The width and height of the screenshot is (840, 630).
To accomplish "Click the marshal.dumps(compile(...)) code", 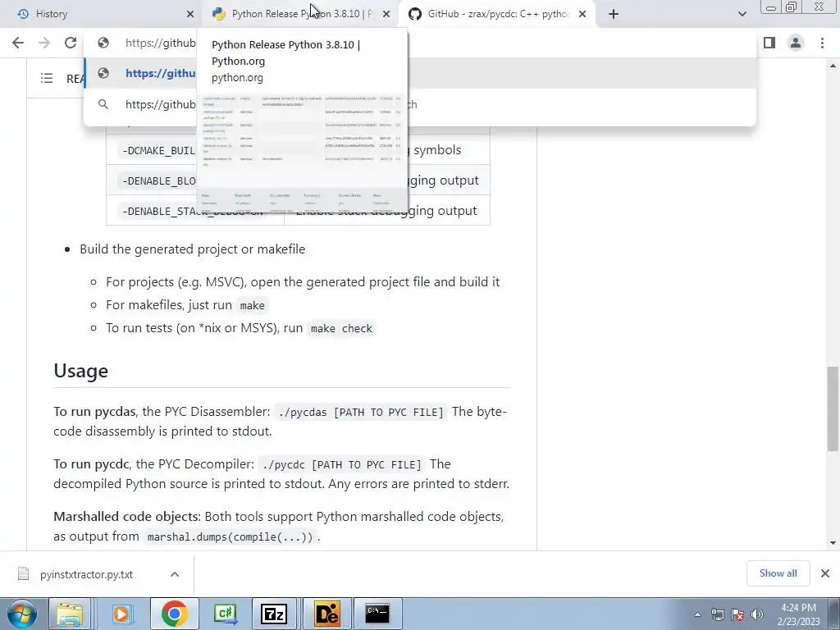I will click(x=230, y=536).
